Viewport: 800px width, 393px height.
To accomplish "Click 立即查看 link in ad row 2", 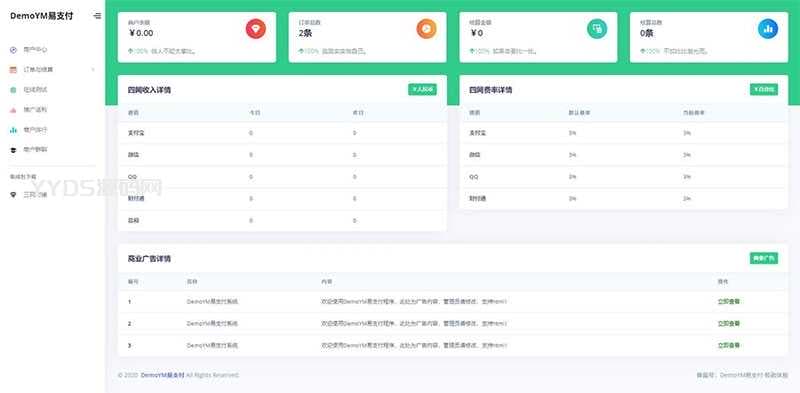I will (x=729, y=324).
